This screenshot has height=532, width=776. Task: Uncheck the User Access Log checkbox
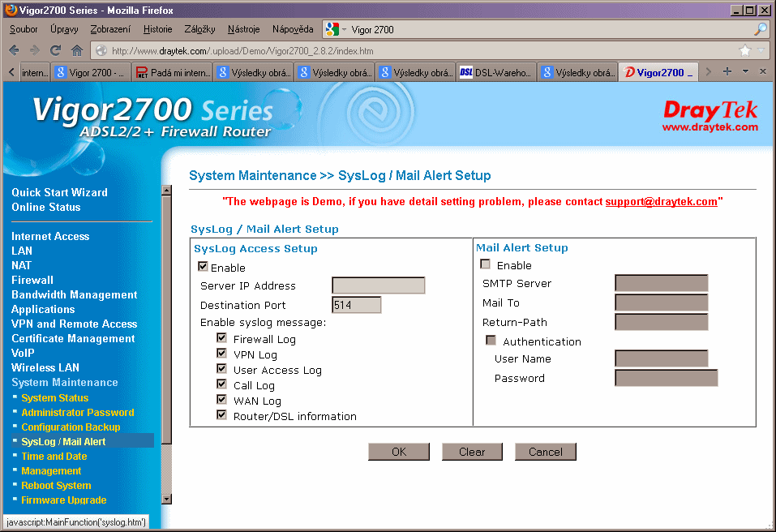[221, 368]
